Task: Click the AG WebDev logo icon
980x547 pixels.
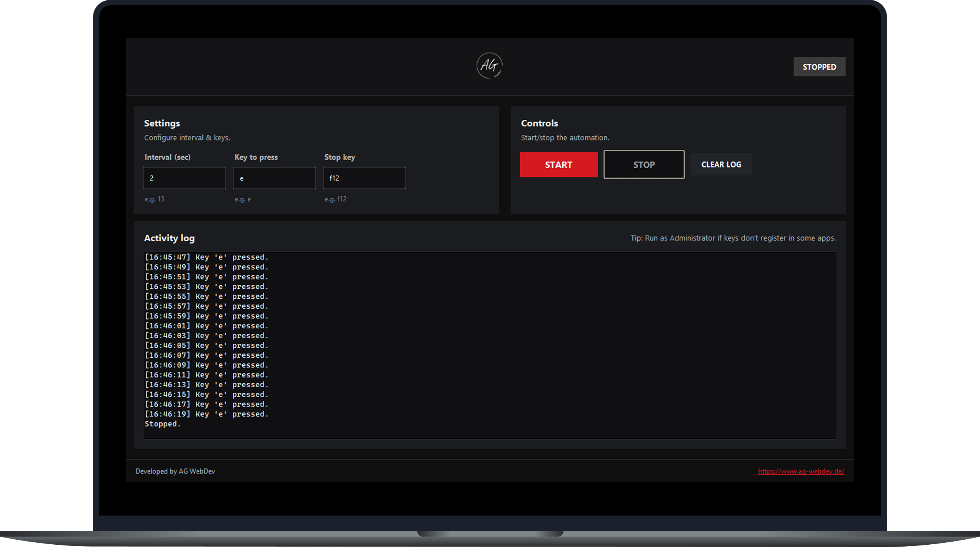Action: [x=490, y=65]
